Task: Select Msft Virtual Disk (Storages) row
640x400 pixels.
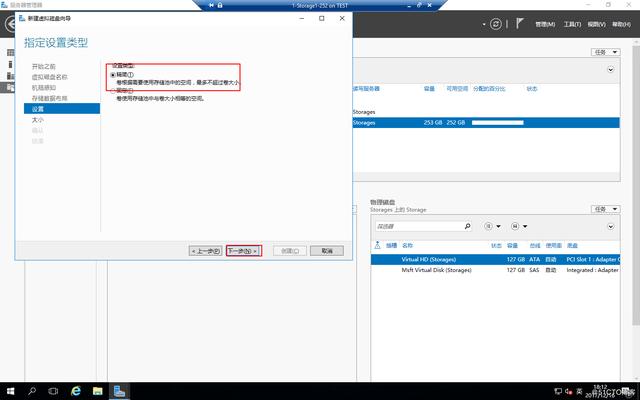Action: coord(495,270)
